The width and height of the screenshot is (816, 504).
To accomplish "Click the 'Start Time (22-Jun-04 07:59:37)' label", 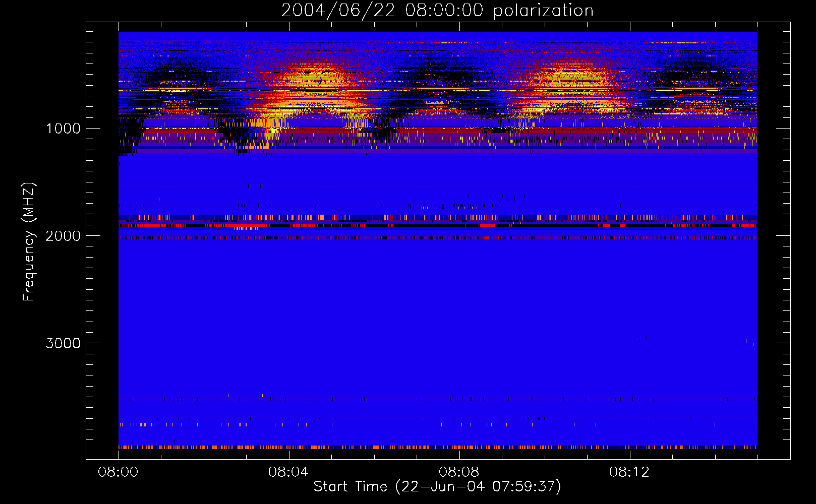I will [x=437, y=487].
